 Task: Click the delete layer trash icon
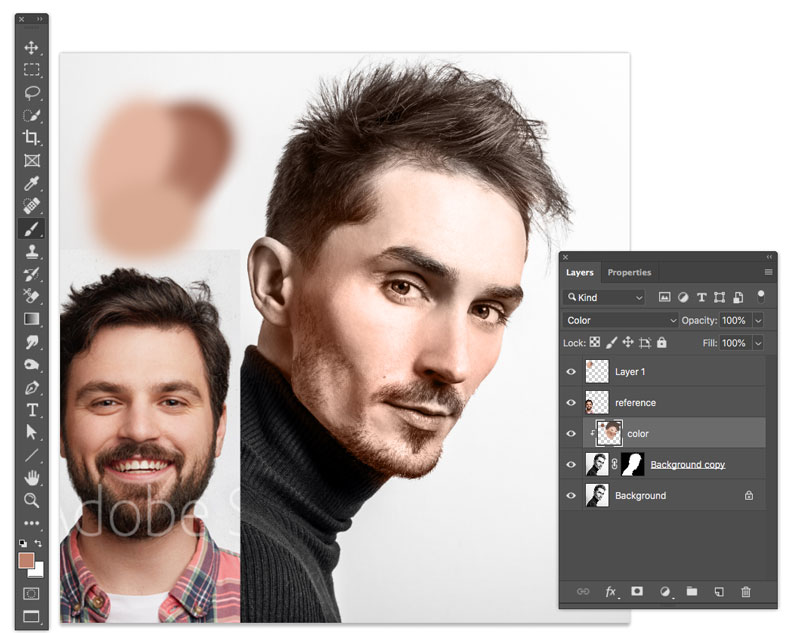point(746,591)
